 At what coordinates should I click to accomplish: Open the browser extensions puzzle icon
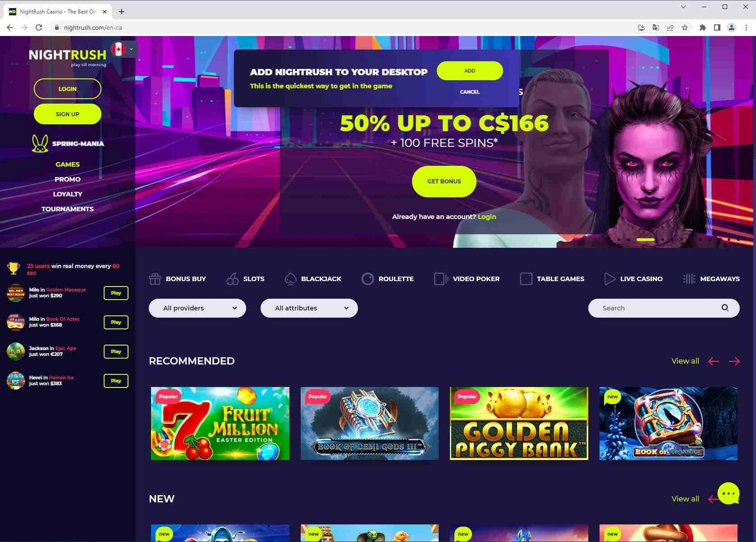(x=702, y=27)
